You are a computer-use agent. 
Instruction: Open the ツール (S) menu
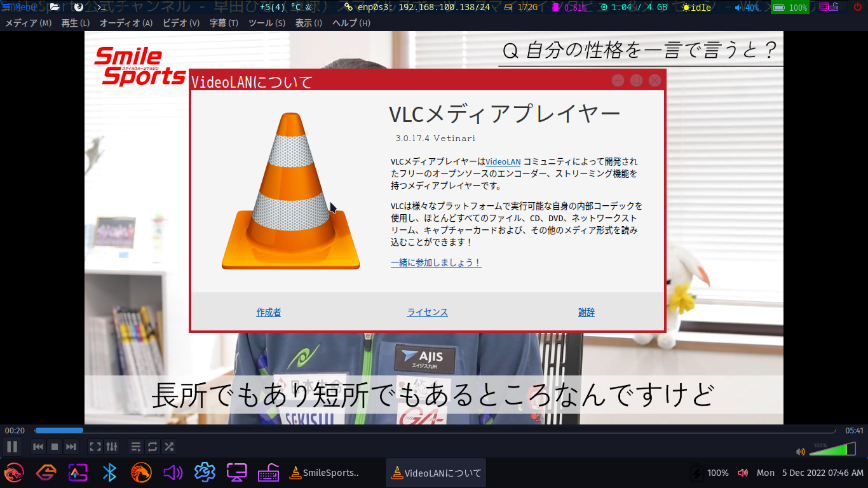pos(267,23)
